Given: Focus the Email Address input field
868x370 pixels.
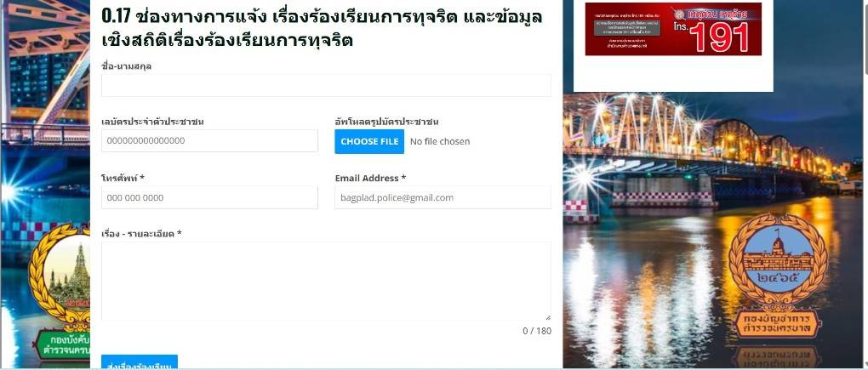Looking at the screenshot, I should click(x=443, y=197).
